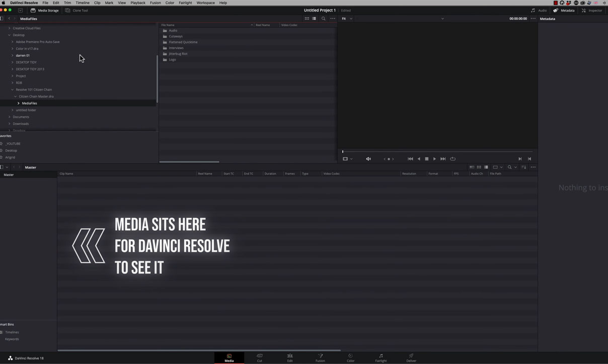Expand the darren 01 folder
Viewport: 608px width, 364px height.
click(x=12, y=55)
